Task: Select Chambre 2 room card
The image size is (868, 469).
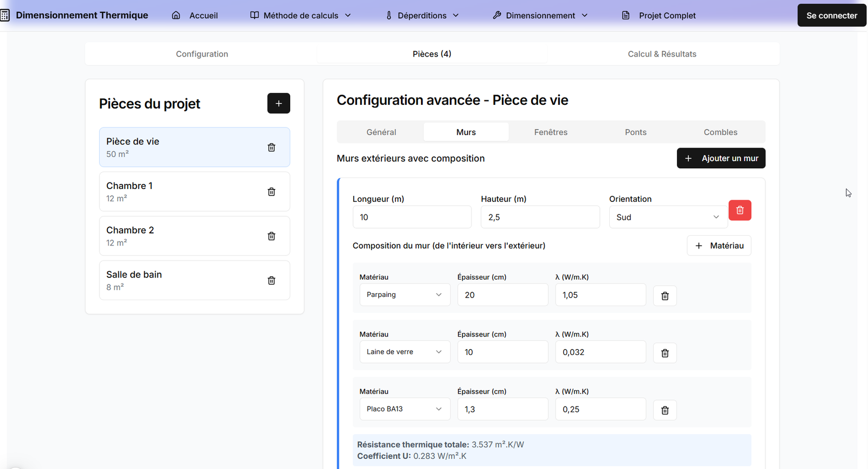Action: 194,236
